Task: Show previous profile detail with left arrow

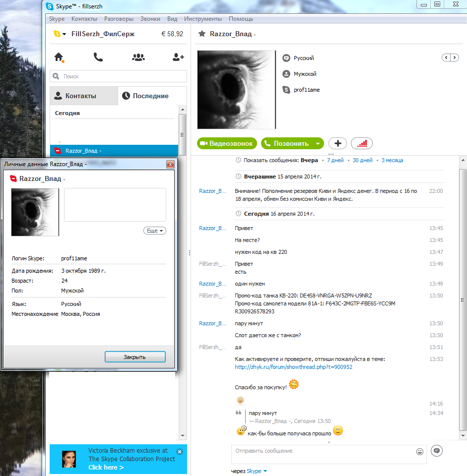Action: coord(446,58)
